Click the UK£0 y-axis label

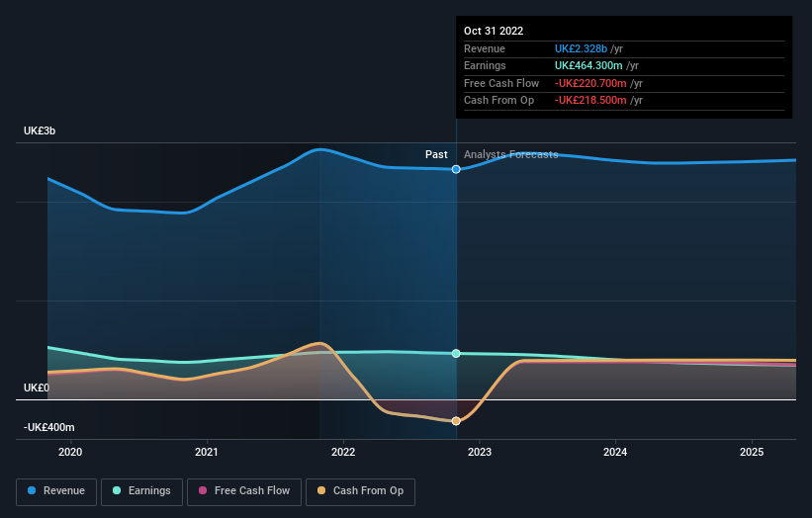37,388
